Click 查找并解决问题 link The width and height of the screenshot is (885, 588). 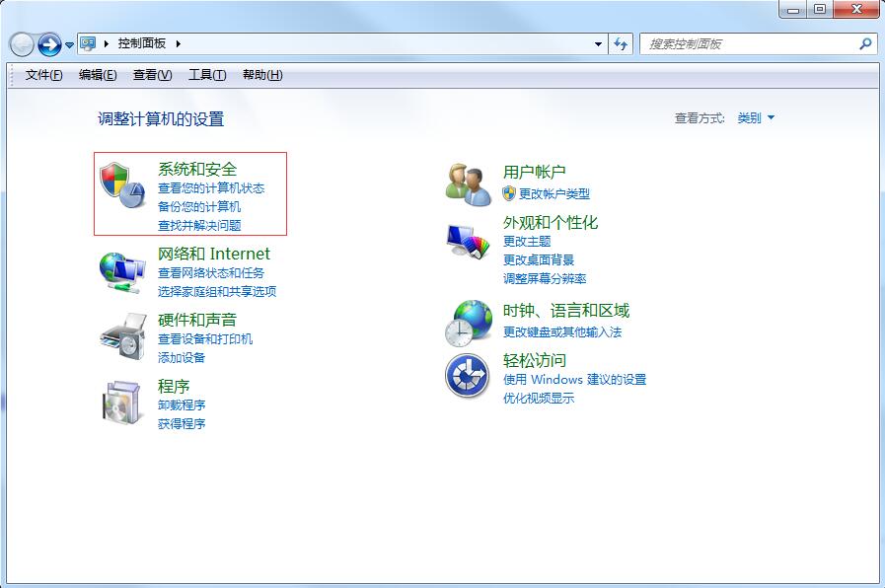point(199,225)
